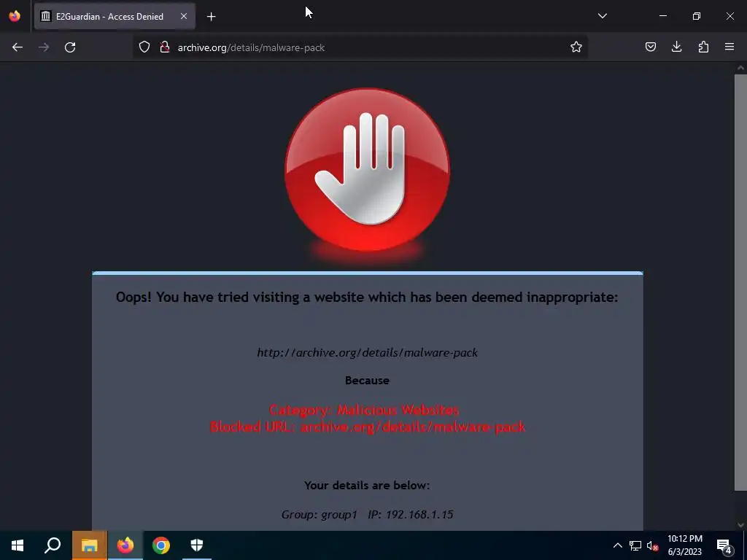Click the "Your details are below:" heading
The height and width of the screenshot is (560, 747).
(x=367, y=485)
